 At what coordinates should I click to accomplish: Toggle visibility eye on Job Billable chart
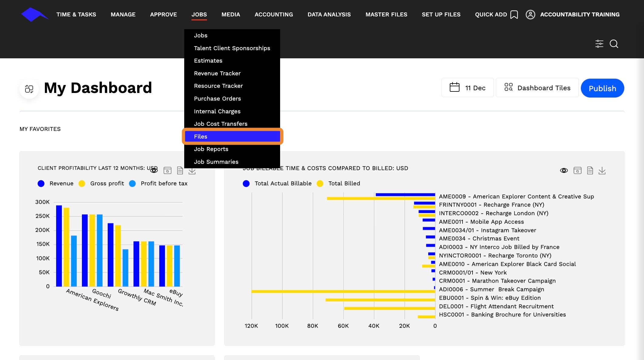(x=564, y=171)
